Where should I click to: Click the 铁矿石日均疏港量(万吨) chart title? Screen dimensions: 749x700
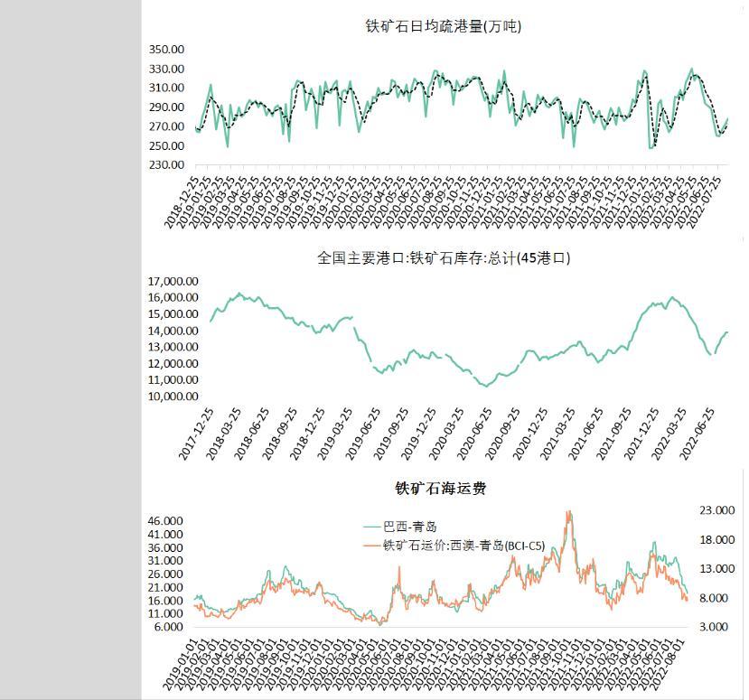tap(443, 26)
